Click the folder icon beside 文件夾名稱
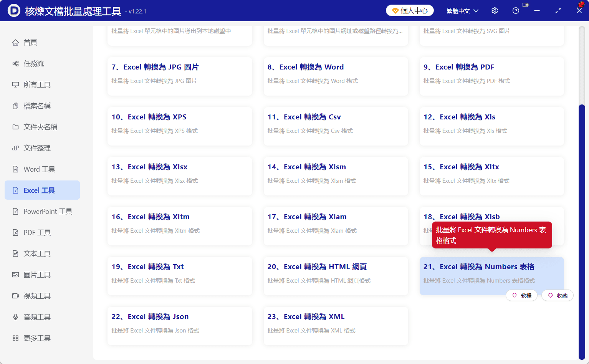This screenshot has width=589, height=364. tap(15, 127)
